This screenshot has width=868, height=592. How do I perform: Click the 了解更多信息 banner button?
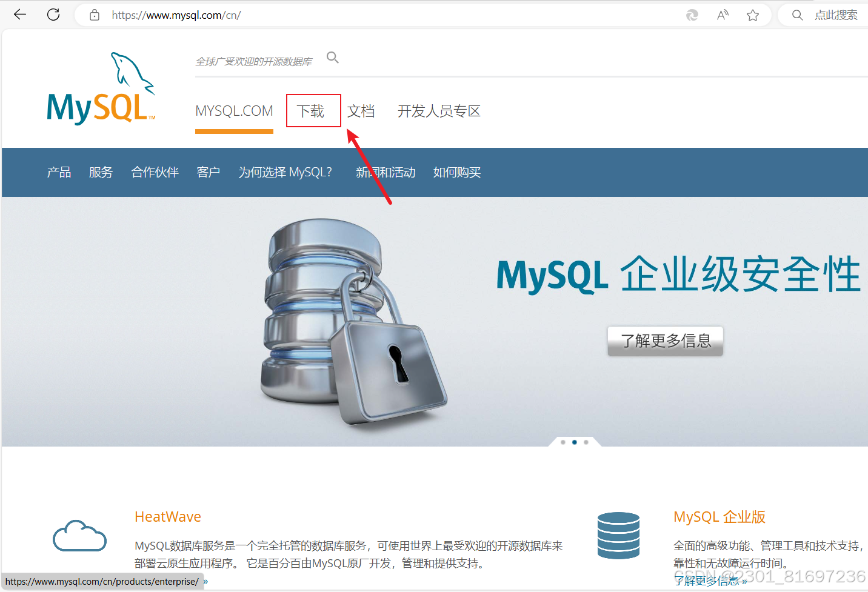point(665,341)
